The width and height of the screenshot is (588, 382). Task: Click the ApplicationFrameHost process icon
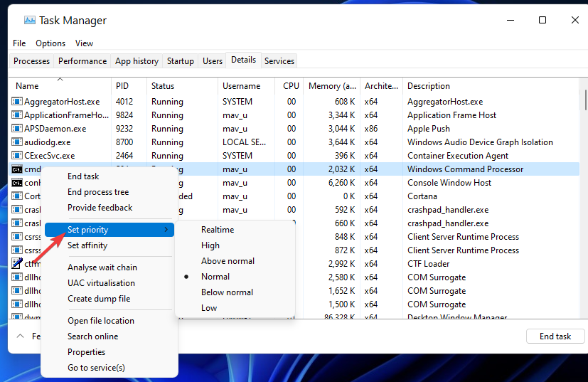tap(17, 115)
